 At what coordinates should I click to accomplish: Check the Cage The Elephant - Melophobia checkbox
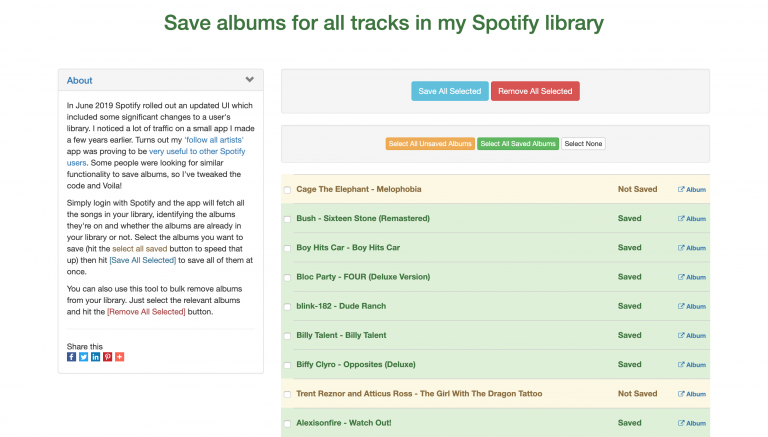[288, 190]
